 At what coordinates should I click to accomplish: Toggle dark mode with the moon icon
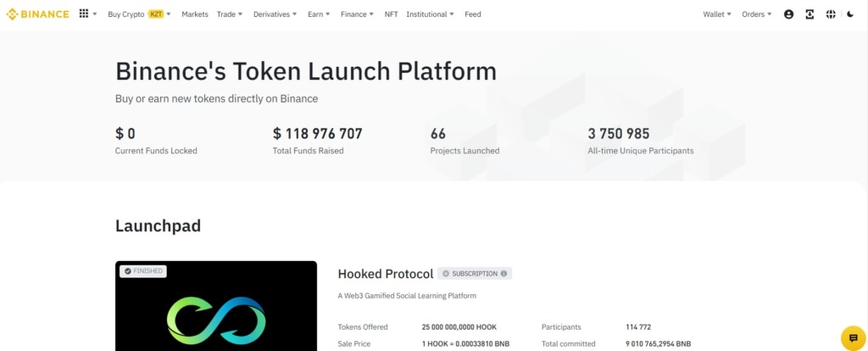(x=850, y=14)
